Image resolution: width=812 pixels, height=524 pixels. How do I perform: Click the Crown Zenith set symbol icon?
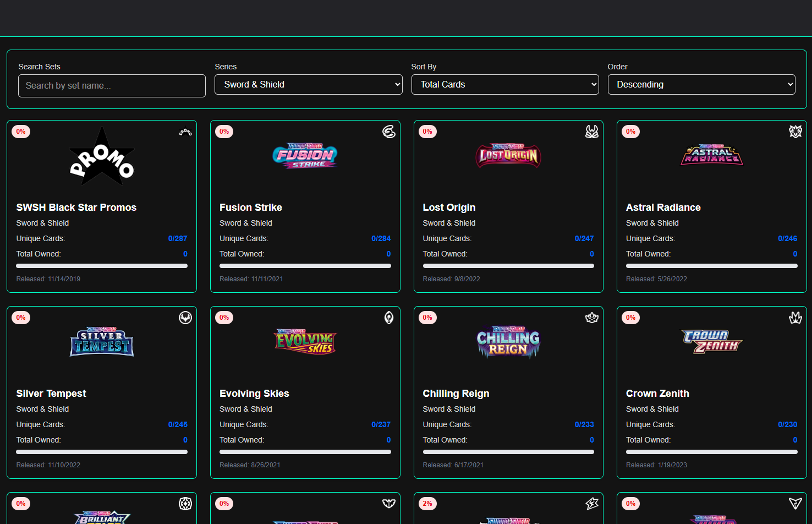[x=795, y=318]
